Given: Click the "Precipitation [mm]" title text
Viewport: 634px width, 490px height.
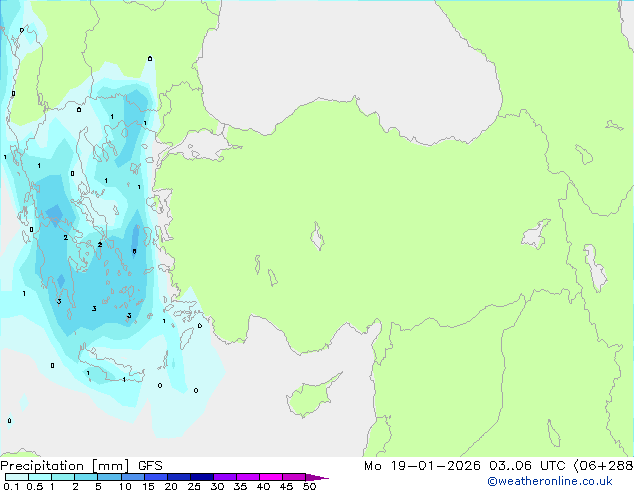Looking at the screenshot, I should (65, 466).
